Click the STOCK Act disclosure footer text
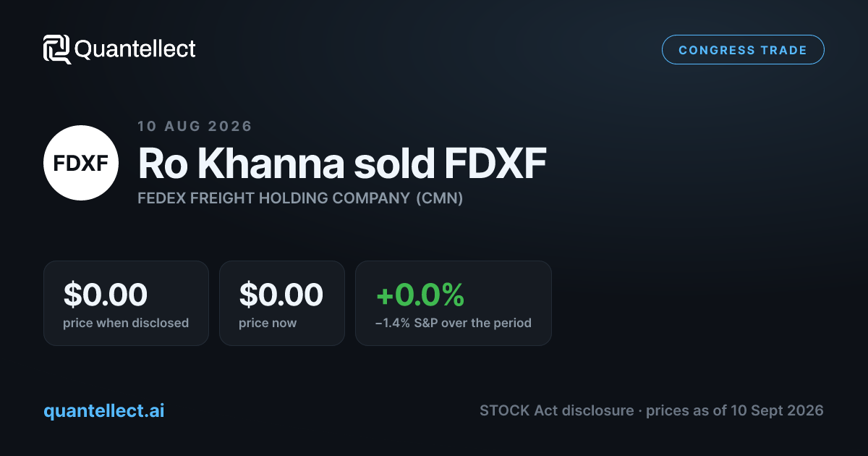This screenshot has width=868, height=456. coord(556,410)
